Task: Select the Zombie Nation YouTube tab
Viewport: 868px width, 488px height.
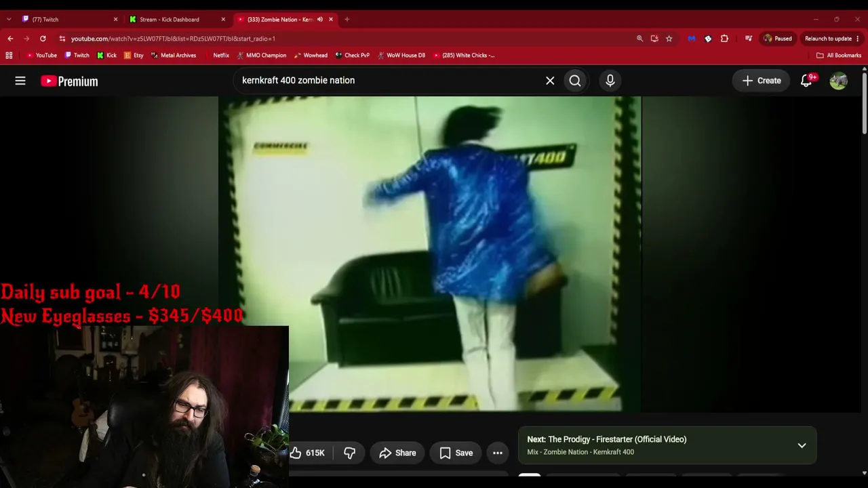Action: 285,20
